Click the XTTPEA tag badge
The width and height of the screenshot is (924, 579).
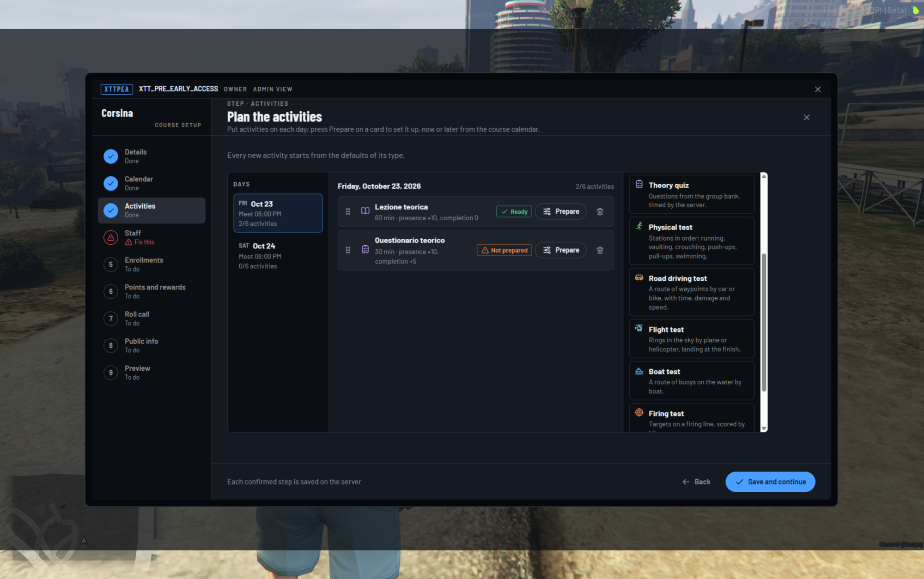tap(117, 89)
